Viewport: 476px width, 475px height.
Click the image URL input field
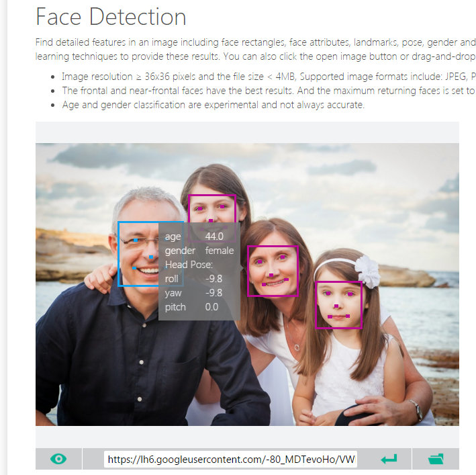coord(230,459)
